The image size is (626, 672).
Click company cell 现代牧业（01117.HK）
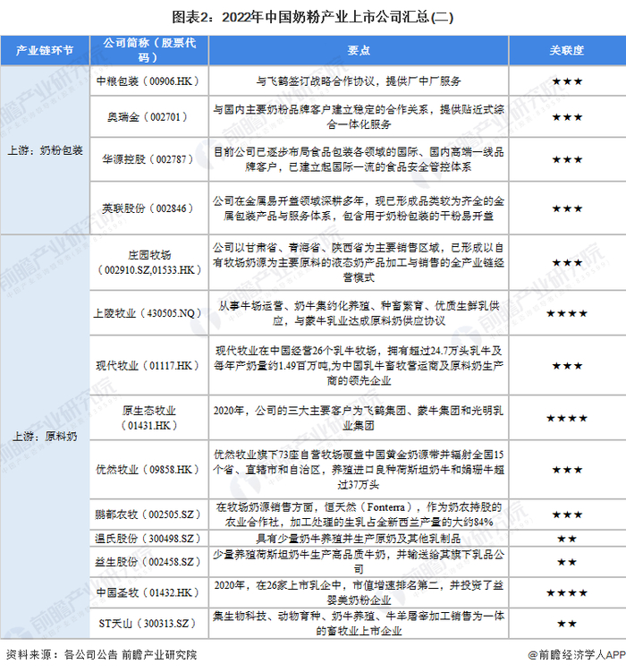(x=149, y=366)
